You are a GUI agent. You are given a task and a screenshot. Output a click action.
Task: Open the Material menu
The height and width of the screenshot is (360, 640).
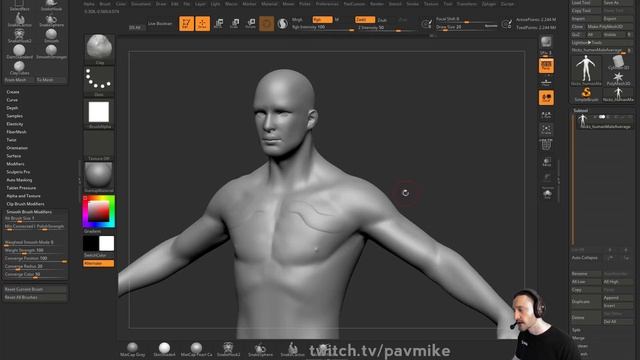pos(269,4)
